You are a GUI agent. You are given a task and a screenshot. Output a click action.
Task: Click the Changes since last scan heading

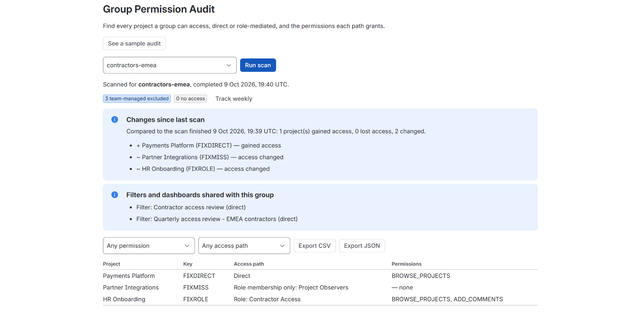166,120
